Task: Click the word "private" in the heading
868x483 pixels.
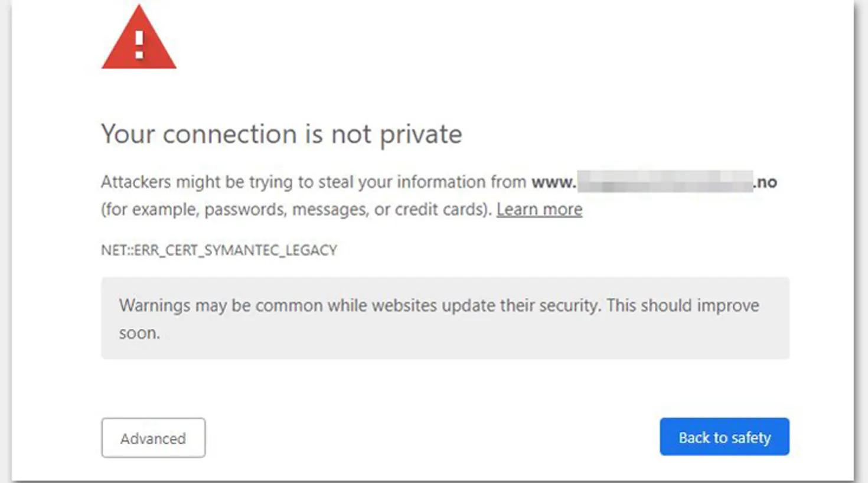Action: [420, 135]
